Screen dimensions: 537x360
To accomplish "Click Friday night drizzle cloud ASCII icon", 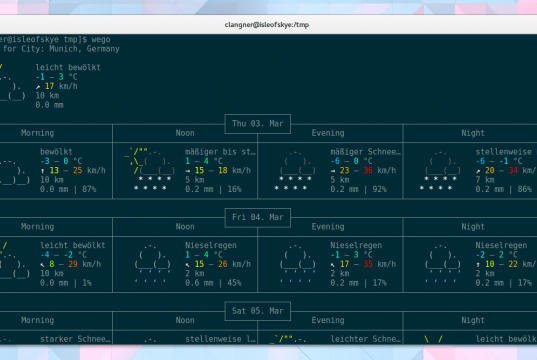I will (442, 263).
